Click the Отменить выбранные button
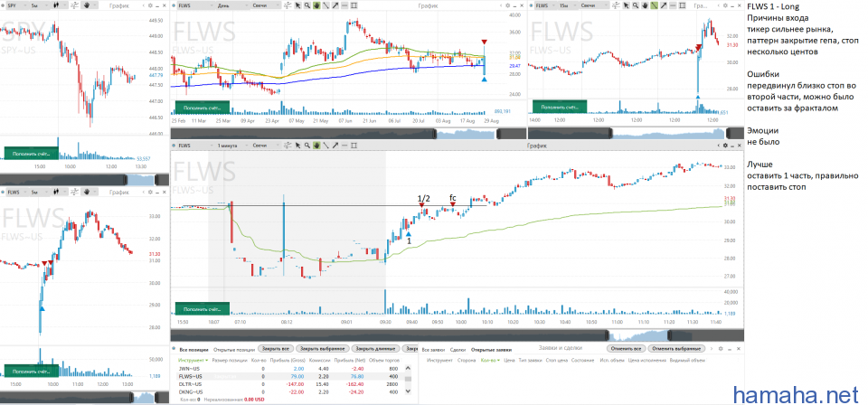Screen dimensions: 868x405 coord(676,349)
